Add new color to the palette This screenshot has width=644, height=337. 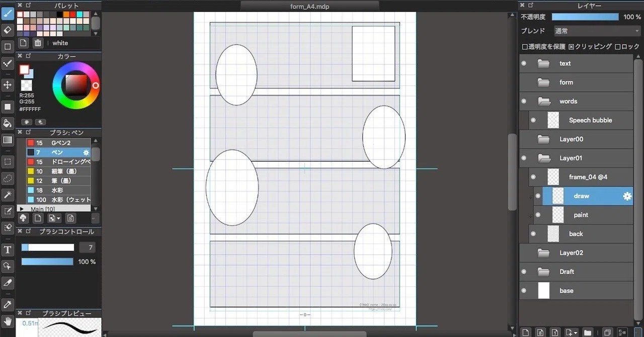pyautogui.click(x=23, y=43)
